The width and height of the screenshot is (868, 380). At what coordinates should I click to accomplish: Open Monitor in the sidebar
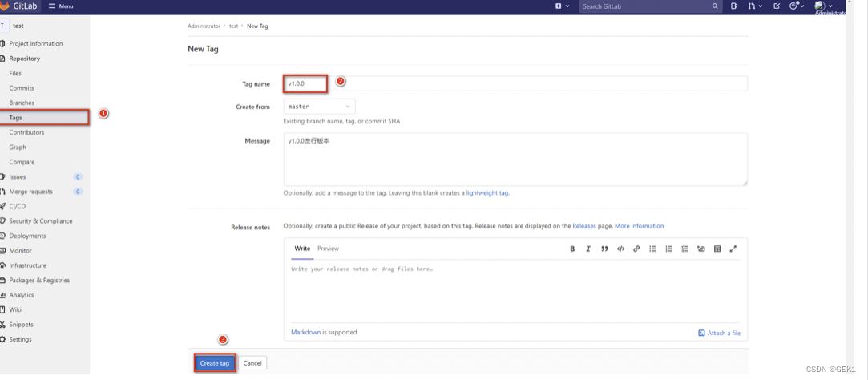click(20, 250)
